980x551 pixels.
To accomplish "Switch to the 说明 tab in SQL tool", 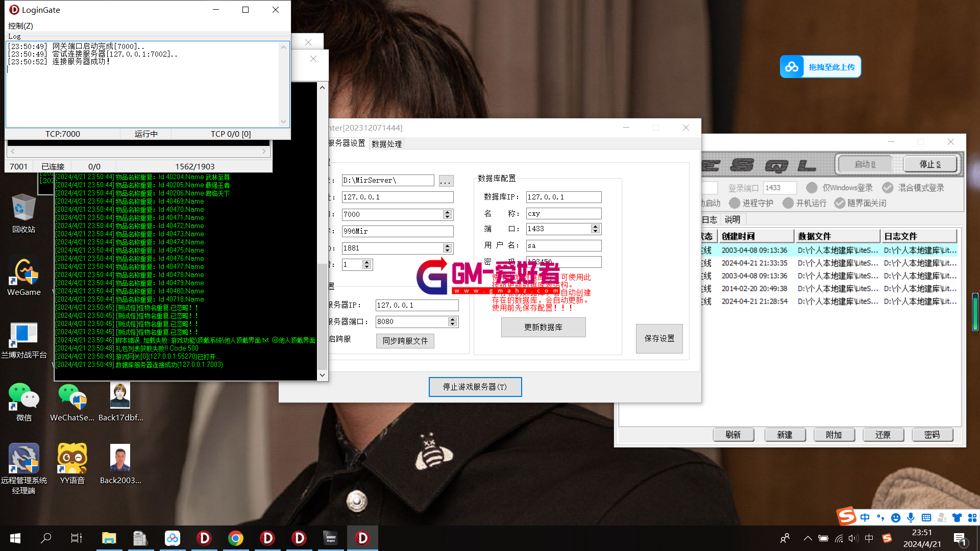I will (732, 219).
